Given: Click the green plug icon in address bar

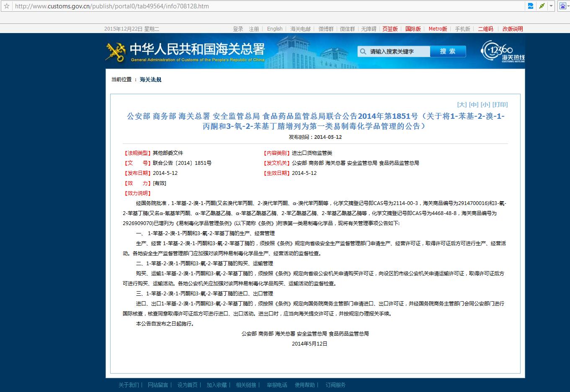Looking at the screenshot, I should 542,6.
